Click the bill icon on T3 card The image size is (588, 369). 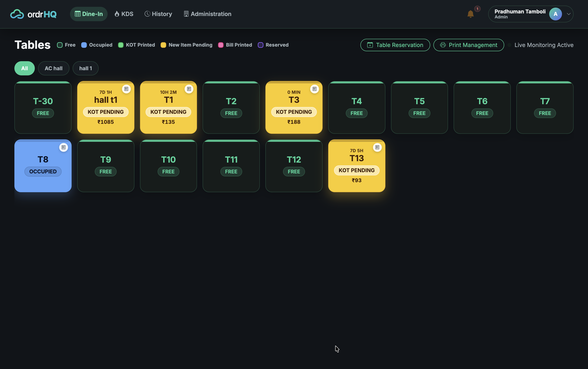(314, 89)
